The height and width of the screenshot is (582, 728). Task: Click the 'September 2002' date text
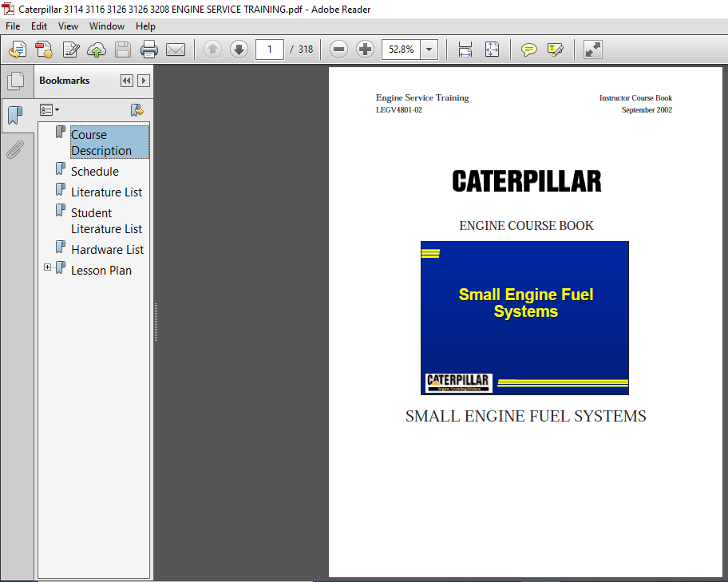(647, 110)
